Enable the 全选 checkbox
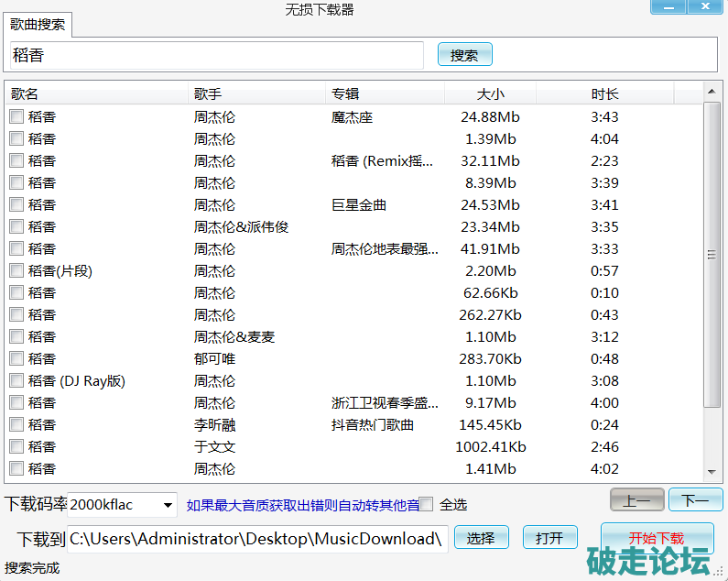 (x=427, y=504)
